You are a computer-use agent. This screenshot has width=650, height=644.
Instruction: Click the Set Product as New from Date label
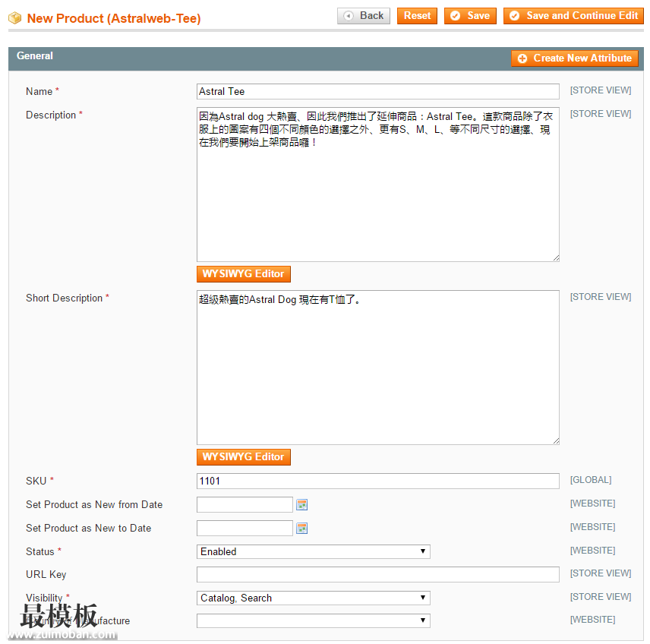coord(94,505)
